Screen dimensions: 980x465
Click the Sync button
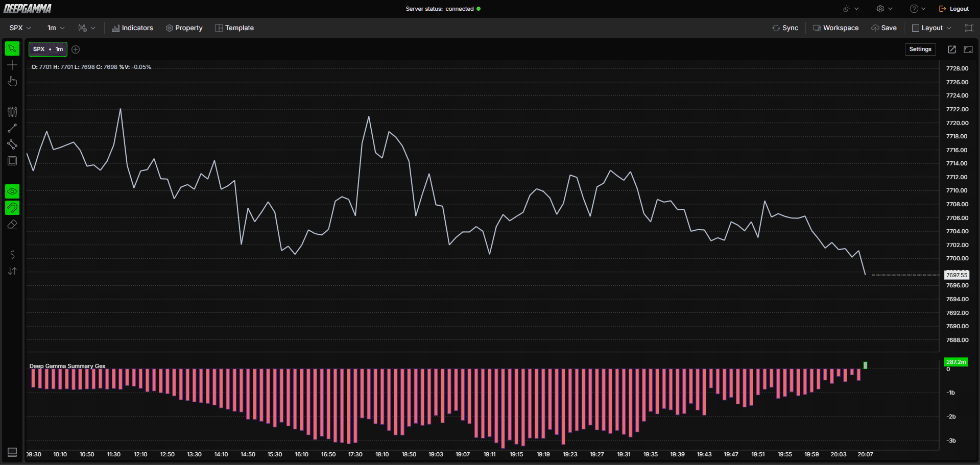[x=785, y=28]
